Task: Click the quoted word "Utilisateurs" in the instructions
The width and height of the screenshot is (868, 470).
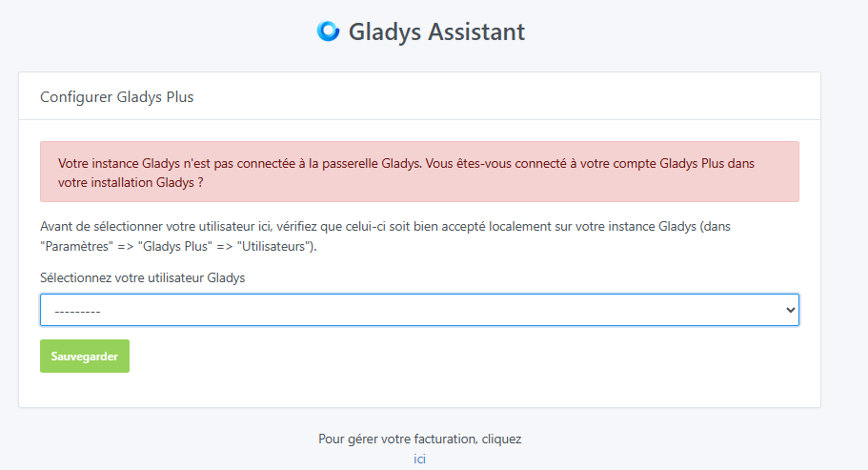Action: (274, 247)
